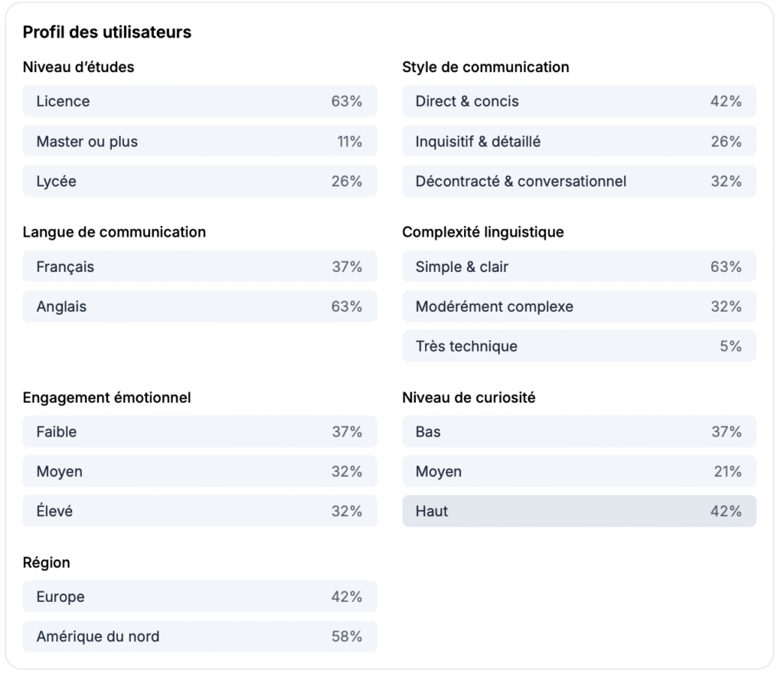
Task: Select the Élevé engagement row
Action: point(199,511)
